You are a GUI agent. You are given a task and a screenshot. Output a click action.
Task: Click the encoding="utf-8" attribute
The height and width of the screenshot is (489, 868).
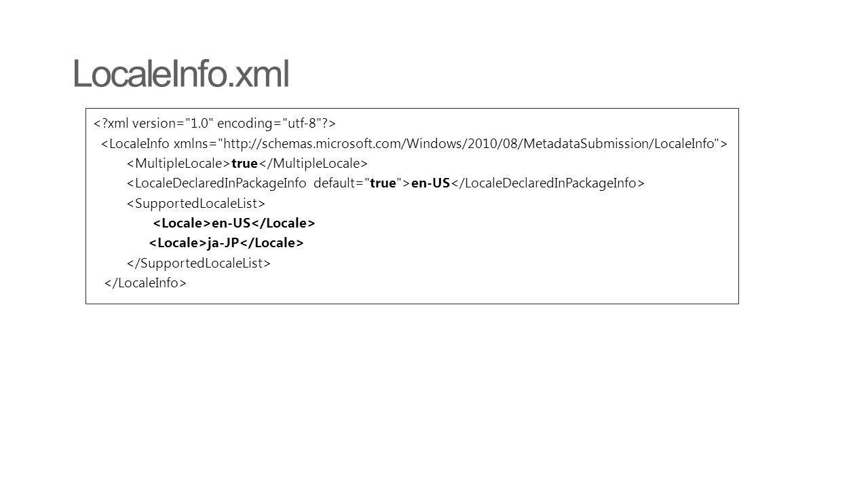(270, 123)
